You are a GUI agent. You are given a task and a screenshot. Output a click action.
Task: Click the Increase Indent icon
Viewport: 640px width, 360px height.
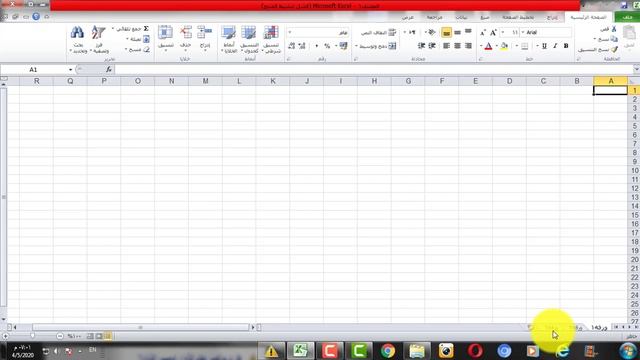point(422,46)
